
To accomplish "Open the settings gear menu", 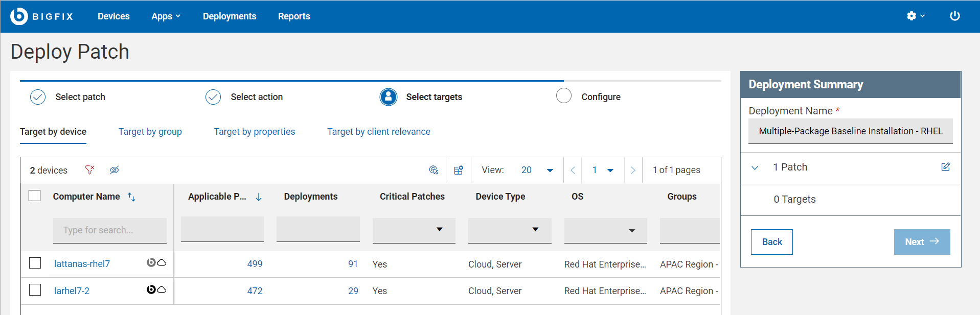I will pyautogui.click(x=915, y=16).
